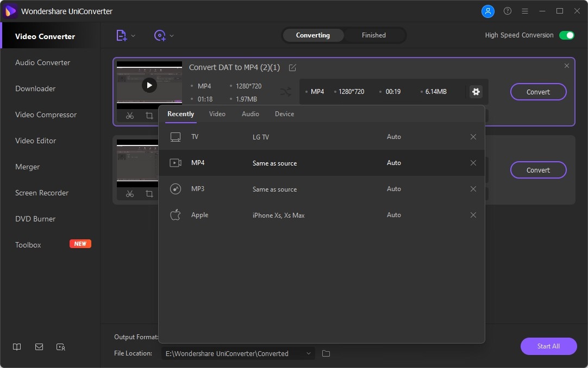Screen dimensions: 588x368
Task: Click the Load DVD icon
Action: pos(160,36)
